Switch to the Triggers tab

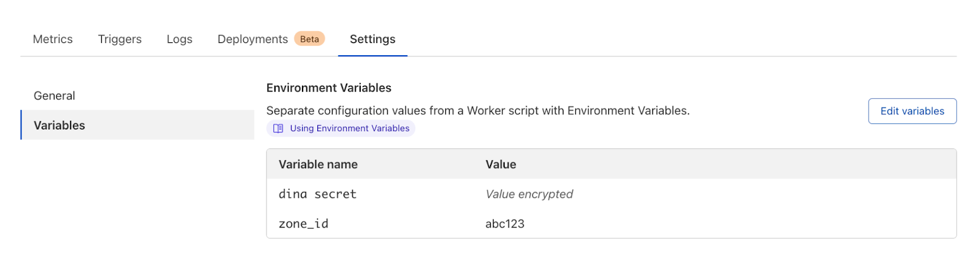tap(119, 39)
